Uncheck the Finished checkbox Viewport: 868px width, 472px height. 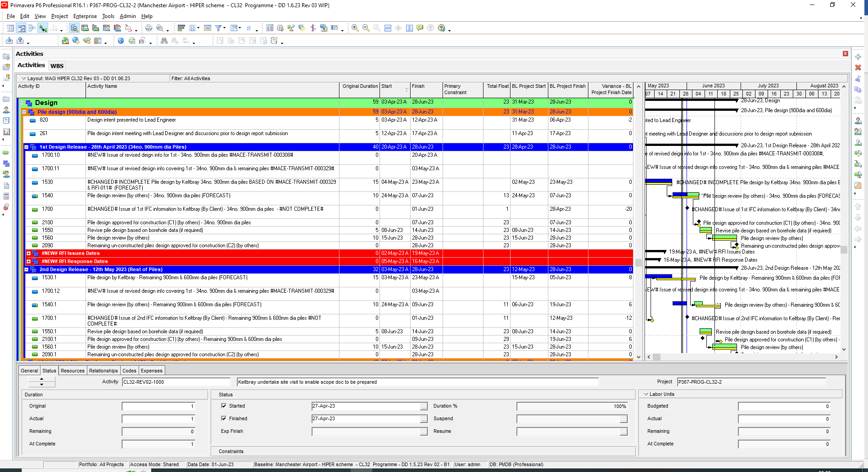point(225,418)
